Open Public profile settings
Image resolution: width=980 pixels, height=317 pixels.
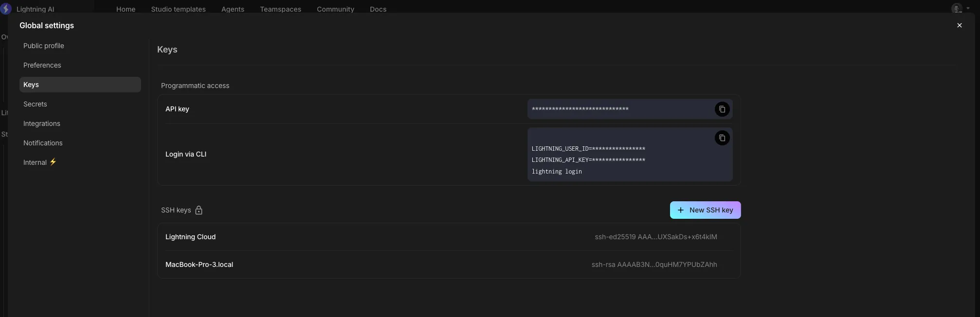[x=80, y=46]
